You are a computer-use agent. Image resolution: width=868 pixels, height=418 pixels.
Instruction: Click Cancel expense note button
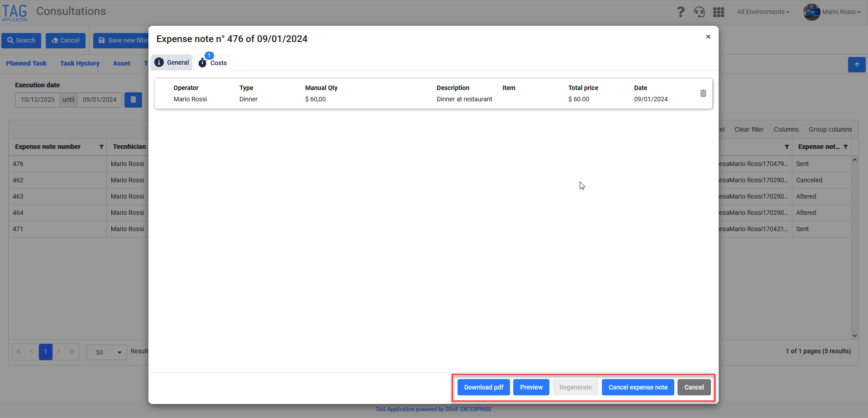point(638,387)
